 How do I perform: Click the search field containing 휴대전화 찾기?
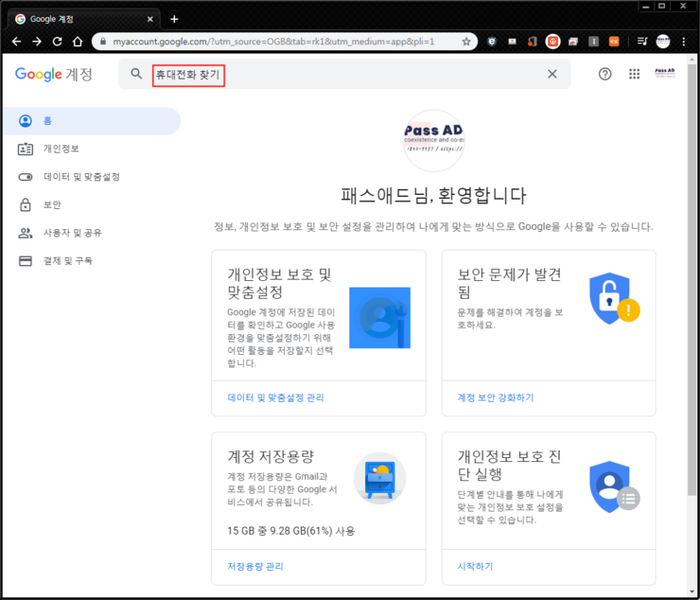point(343,74)
